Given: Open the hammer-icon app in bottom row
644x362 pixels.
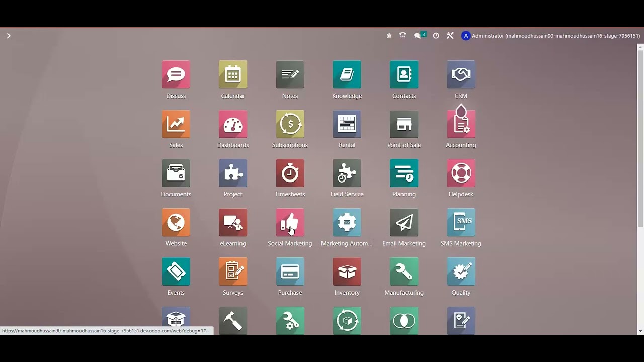Looking at the screenshot, I should point(233,321).
